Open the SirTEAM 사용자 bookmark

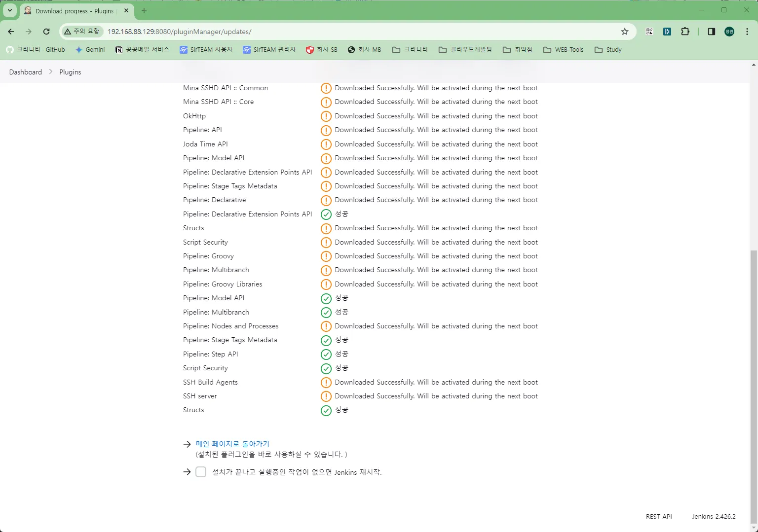coord(206,50)
